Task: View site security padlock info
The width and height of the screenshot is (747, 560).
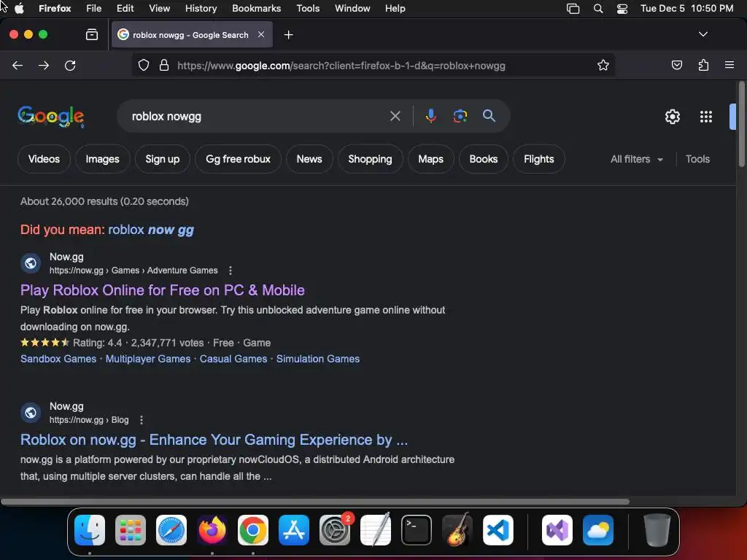Action: point(164,65)
